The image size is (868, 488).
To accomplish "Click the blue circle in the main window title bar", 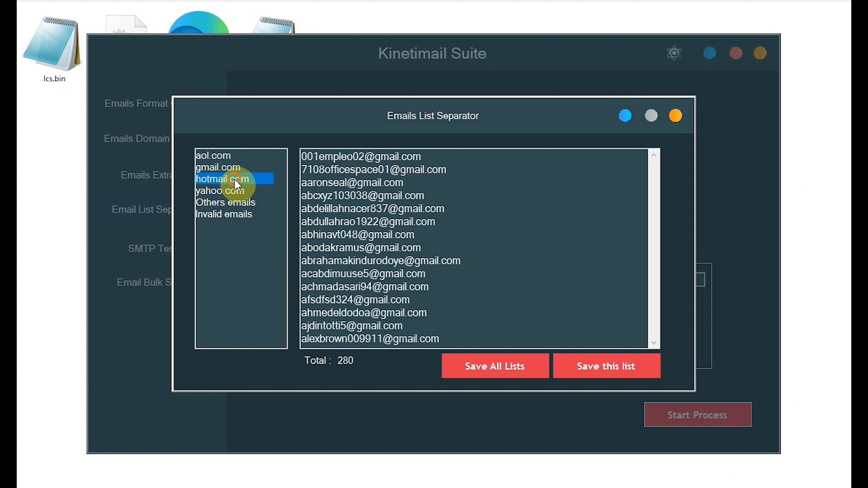I will 710,53.
